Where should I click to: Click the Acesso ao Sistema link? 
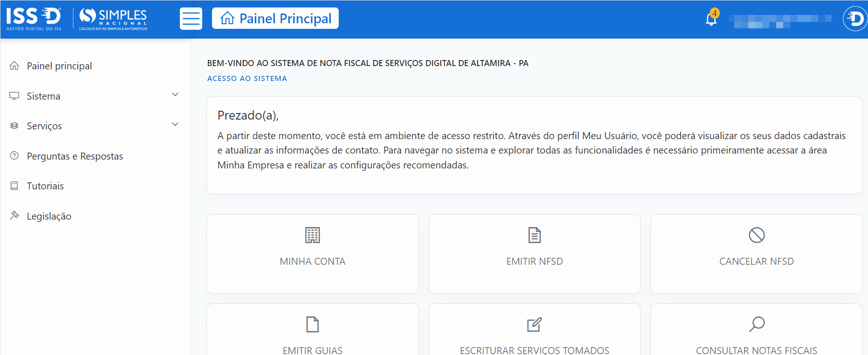point(247,79)
